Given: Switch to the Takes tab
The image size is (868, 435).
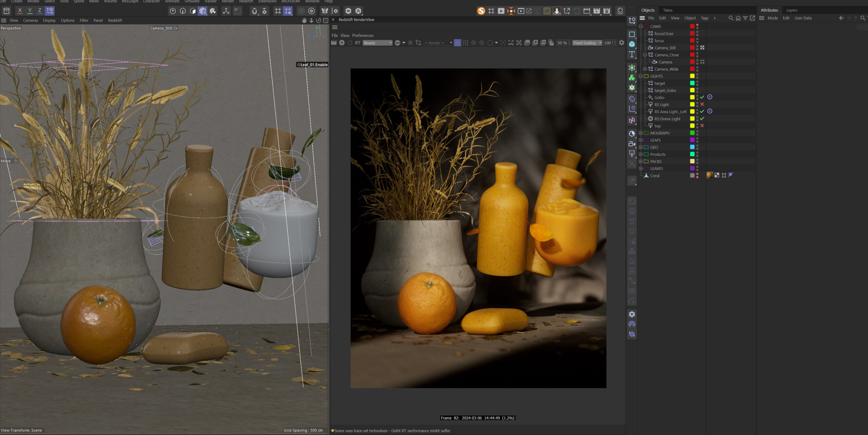Looking at the screenshot, I should point(668,10).
